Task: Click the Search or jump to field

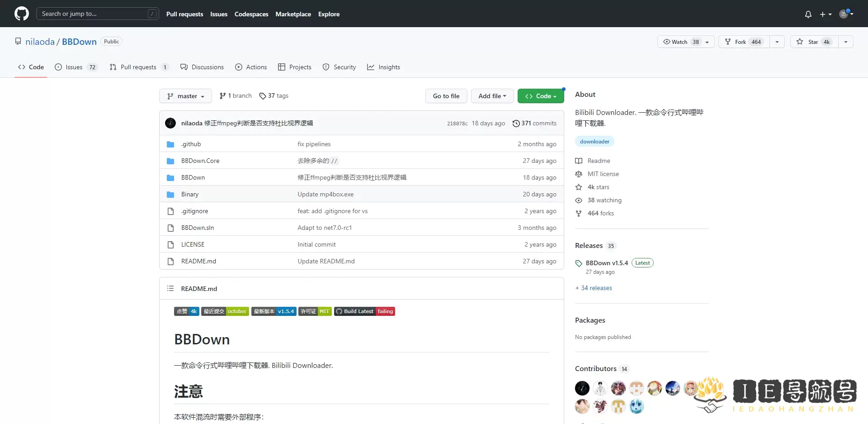Action: (93, 14)
